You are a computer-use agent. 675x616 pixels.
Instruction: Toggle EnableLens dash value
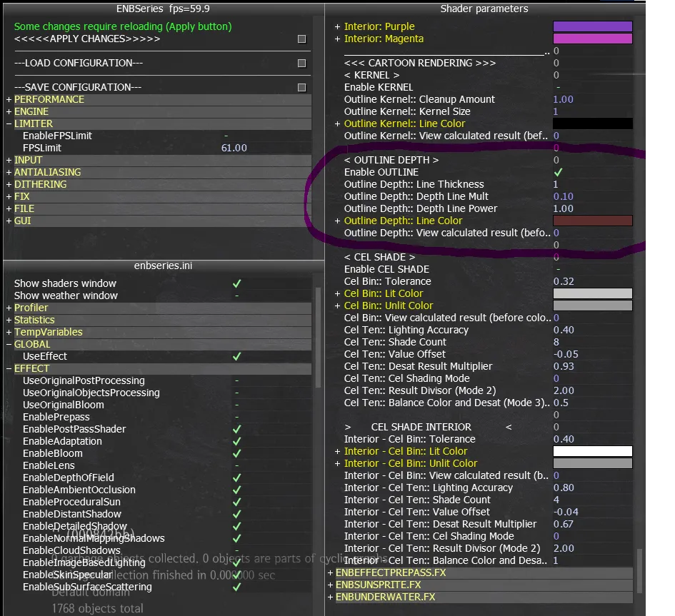click(x=236, y=465)
